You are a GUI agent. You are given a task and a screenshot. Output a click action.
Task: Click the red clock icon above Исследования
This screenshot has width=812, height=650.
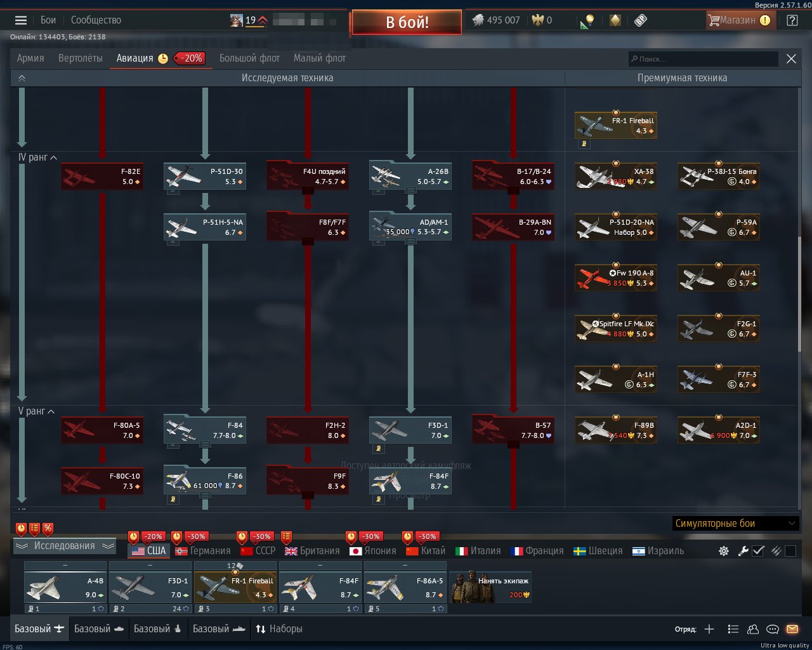point(22,528)
